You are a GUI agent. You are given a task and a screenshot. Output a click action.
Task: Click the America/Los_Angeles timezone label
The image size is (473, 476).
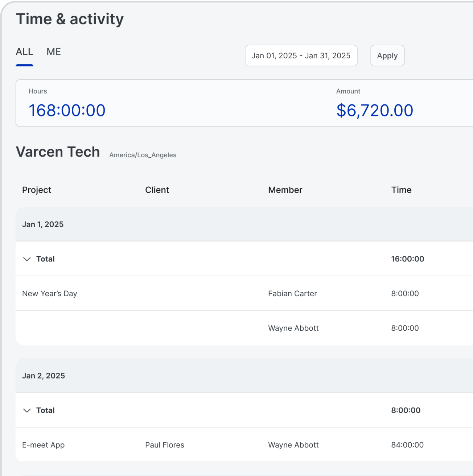click(143, 155)
